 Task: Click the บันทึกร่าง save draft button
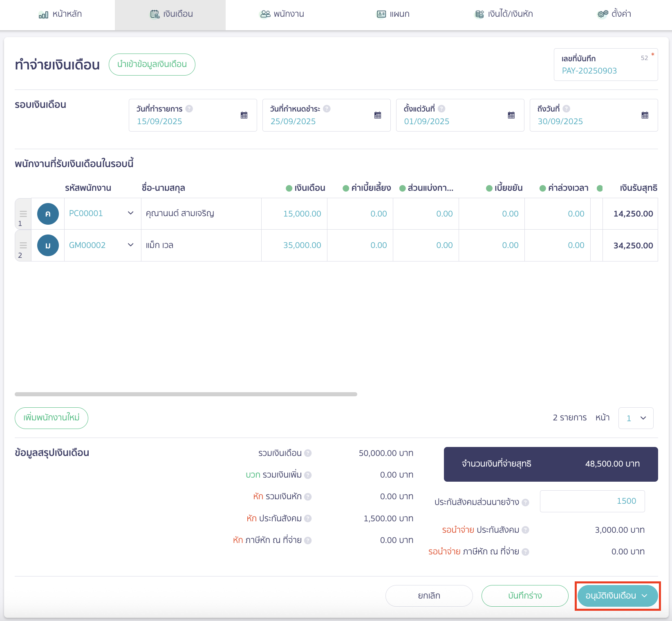point(525,596)
